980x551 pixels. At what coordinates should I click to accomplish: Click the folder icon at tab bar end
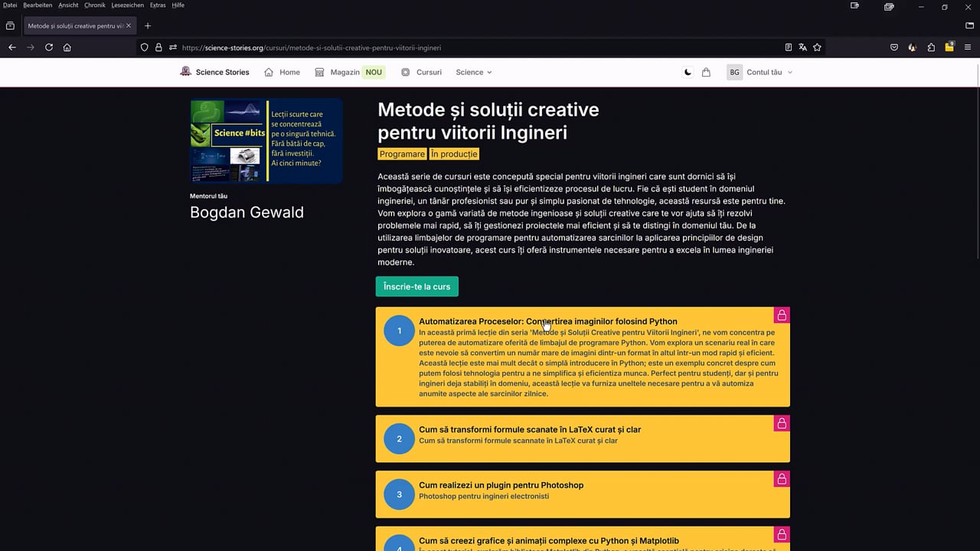969,25
